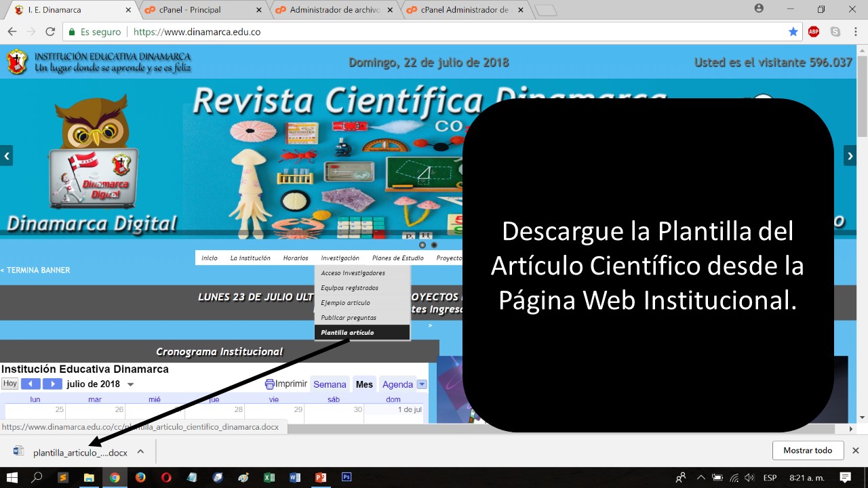The image size is (868, 488).
Task: Open a new browser tab
Action: [545, 11]
